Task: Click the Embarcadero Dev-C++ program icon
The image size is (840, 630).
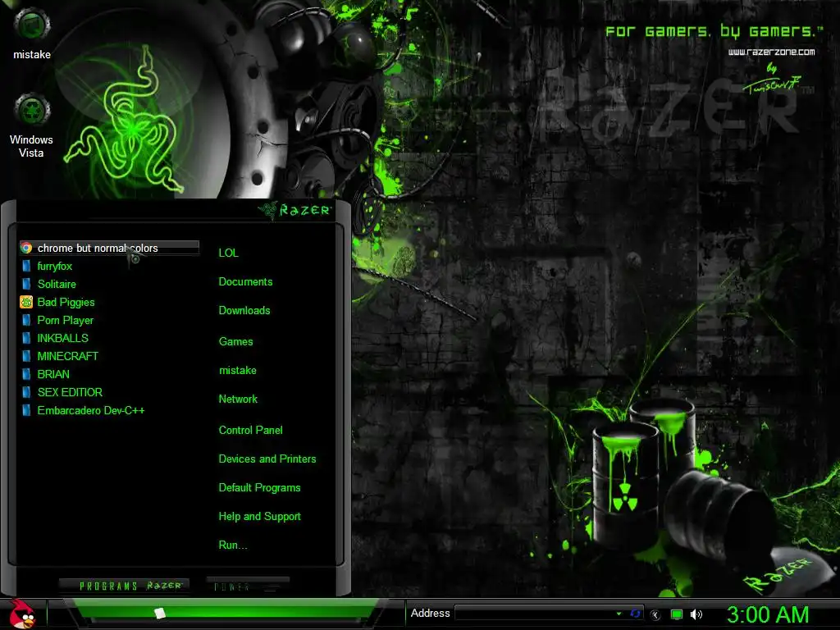Action: pos(26,410)
